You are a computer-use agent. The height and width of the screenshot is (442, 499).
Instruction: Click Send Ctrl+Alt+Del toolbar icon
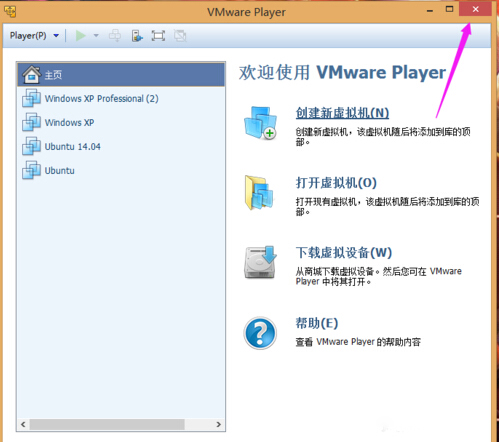(x=115, y=35)
